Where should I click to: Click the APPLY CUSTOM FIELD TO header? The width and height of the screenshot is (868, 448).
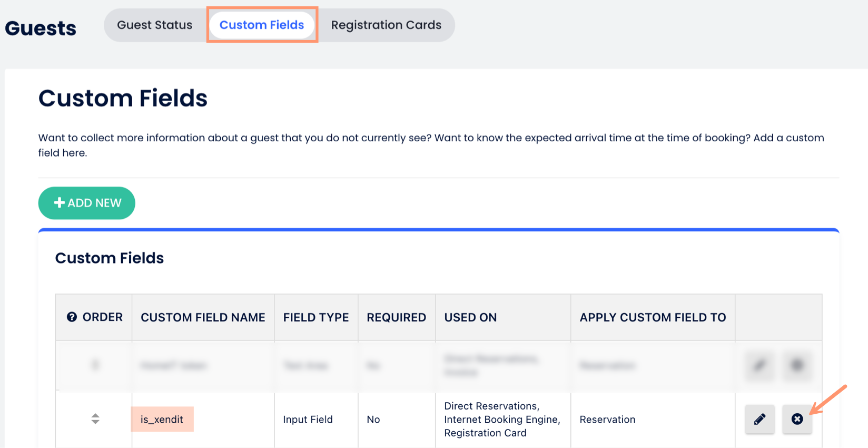click(653, 317)
